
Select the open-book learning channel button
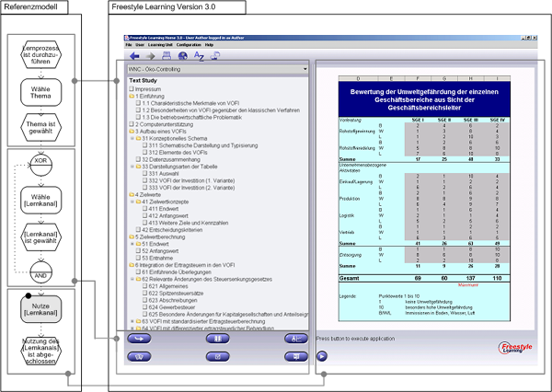point(218,339)
